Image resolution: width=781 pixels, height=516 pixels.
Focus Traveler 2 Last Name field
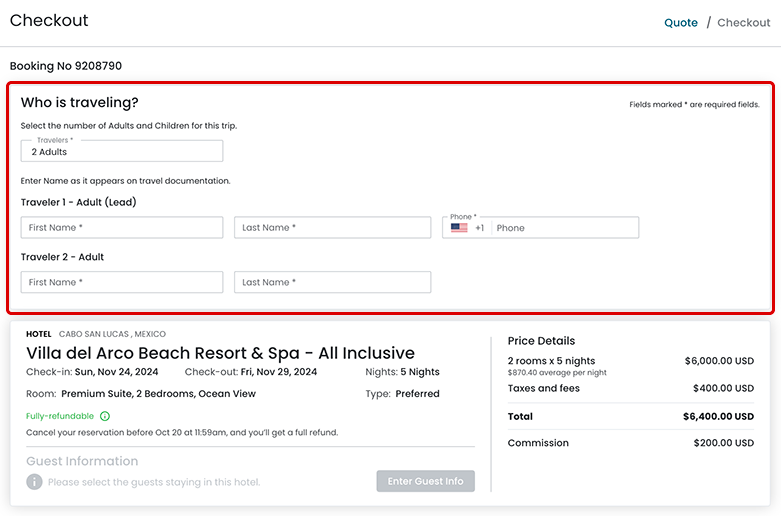pyautogui.click(x=333, y=282)
